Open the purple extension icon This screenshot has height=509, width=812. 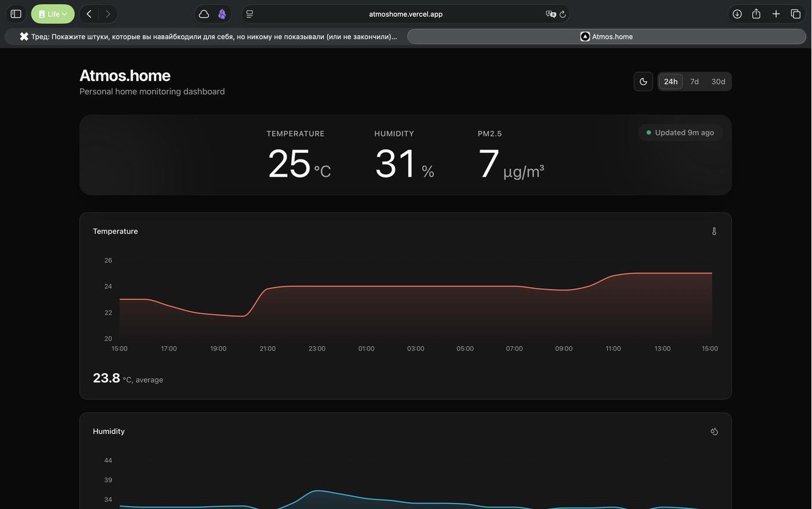(222, 14)
